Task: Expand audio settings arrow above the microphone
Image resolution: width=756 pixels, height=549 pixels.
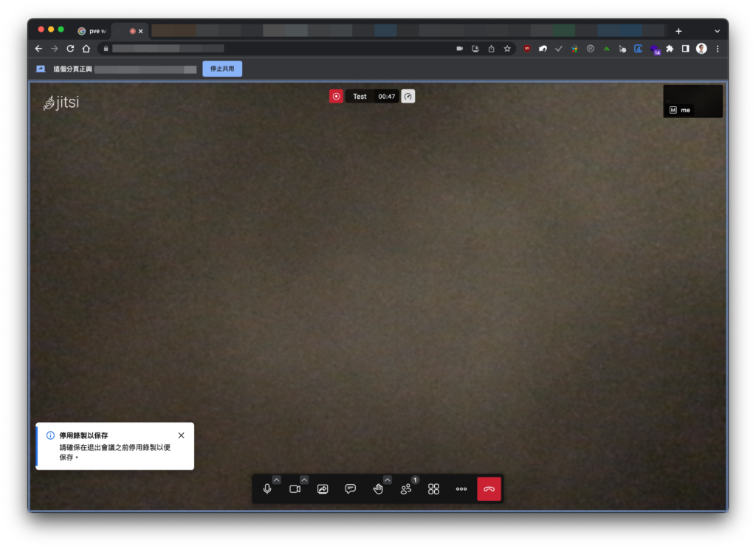Action: 276,480
